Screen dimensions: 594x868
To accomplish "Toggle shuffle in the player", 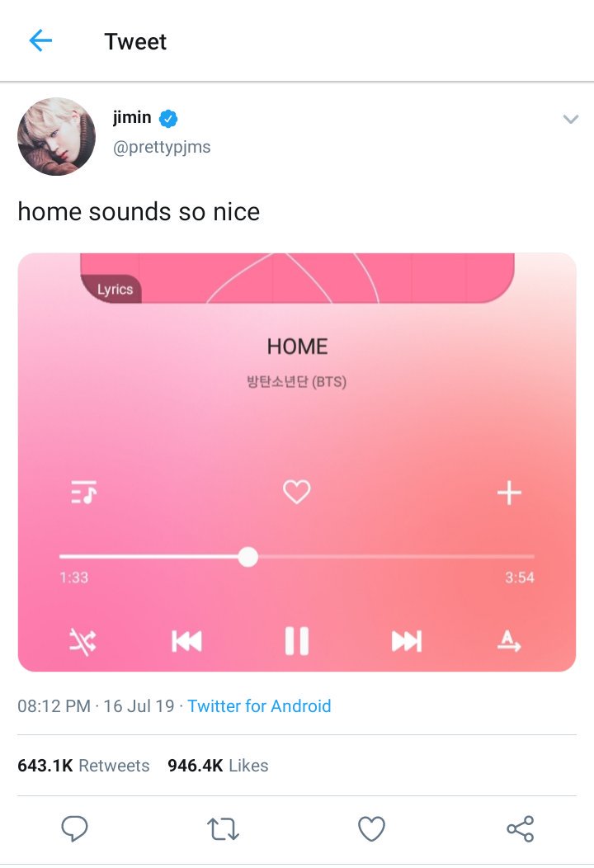I will pyautogui.click(x=82, y=642).
